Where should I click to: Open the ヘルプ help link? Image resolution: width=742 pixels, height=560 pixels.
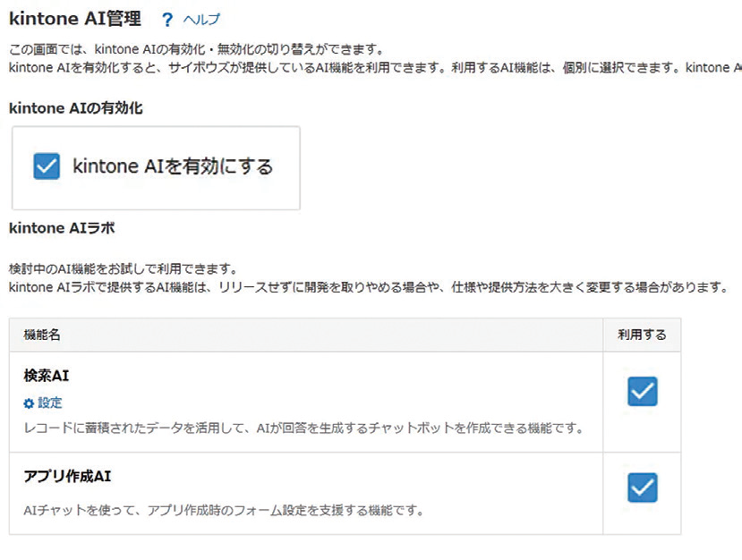click(x=201, y=20)
